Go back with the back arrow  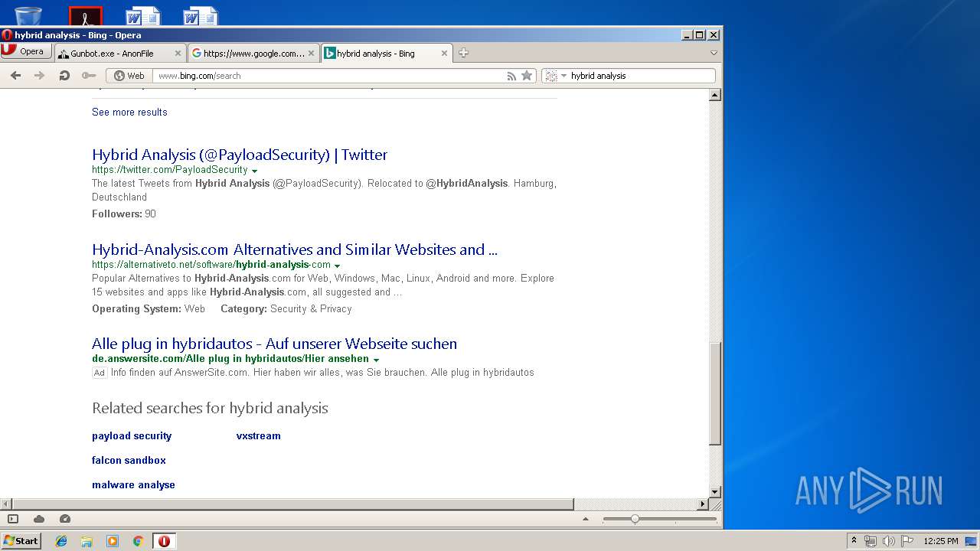(x=15, y=75)
